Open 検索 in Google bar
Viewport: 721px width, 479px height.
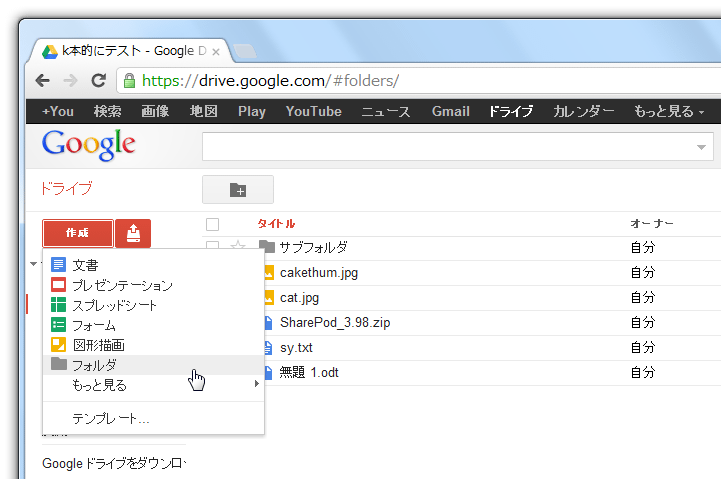108,111
